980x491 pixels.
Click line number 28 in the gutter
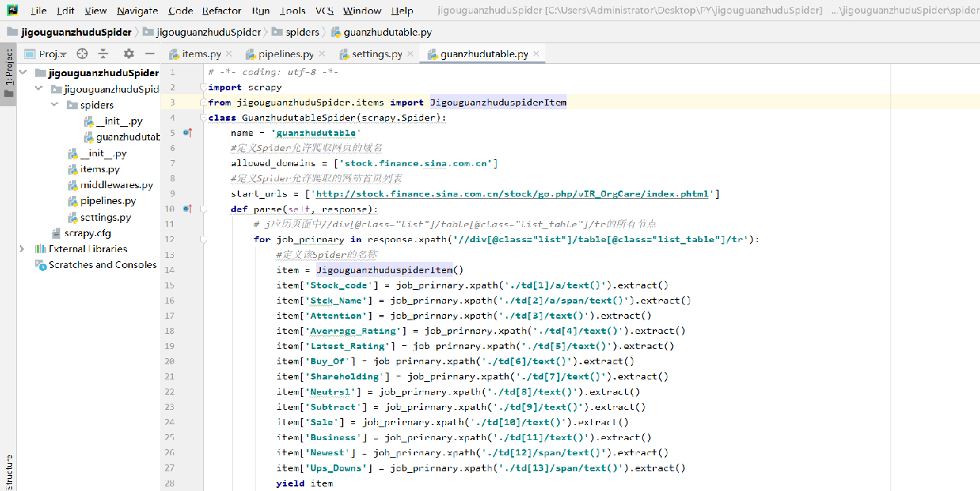tap(168, 483)
